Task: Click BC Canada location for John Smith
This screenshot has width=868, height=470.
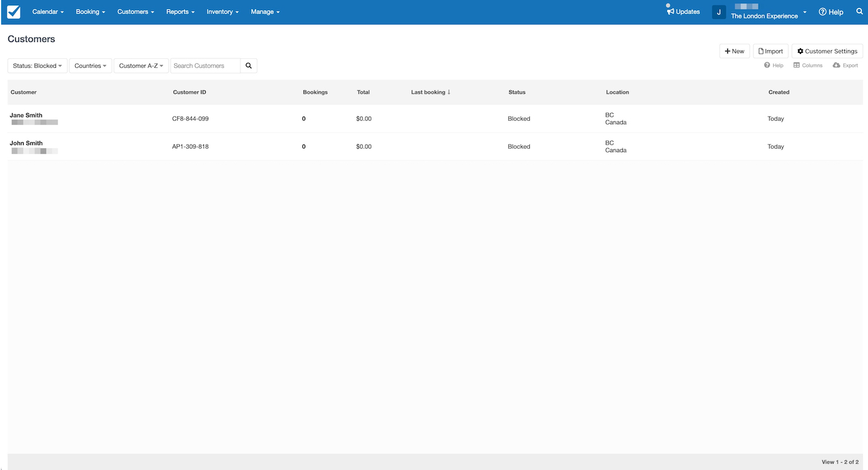Action: click(x=615, y=147)
